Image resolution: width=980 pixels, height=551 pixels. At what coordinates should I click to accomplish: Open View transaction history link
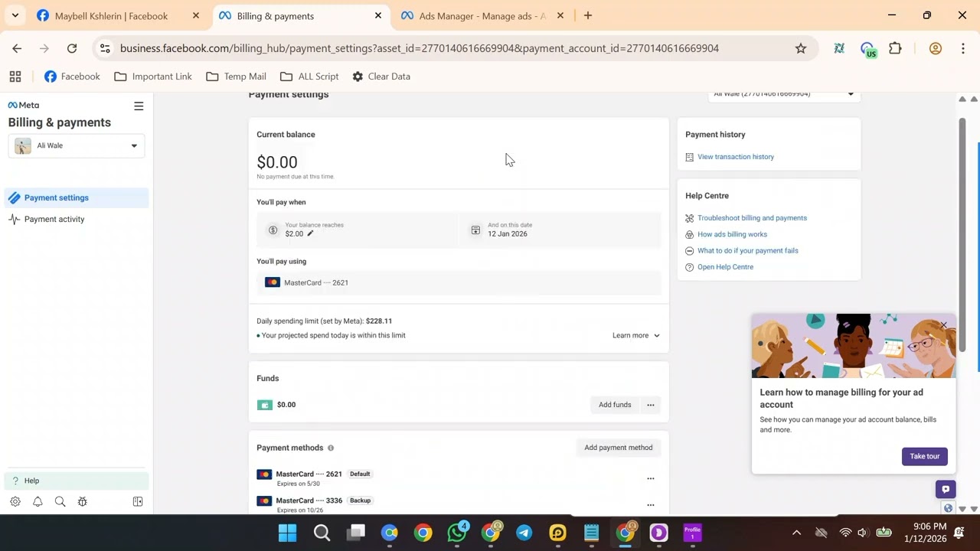(x=736, y=157)
